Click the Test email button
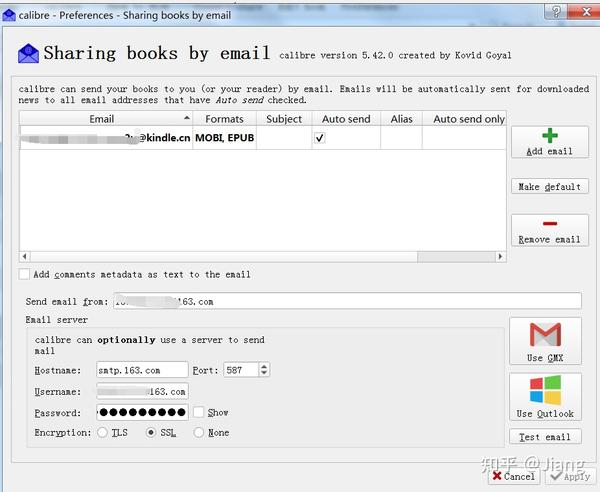This screenshot has width=600, height=492. [x=545, y=437]
